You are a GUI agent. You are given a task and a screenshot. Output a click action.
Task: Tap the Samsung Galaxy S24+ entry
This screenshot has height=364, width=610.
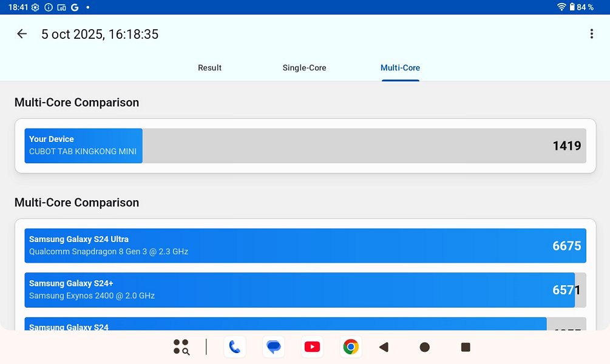[x=305, y=290]
